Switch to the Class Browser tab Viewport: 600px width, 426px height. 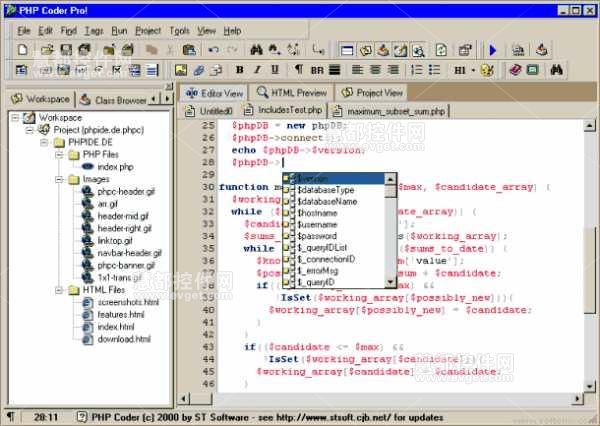[114, 100]
